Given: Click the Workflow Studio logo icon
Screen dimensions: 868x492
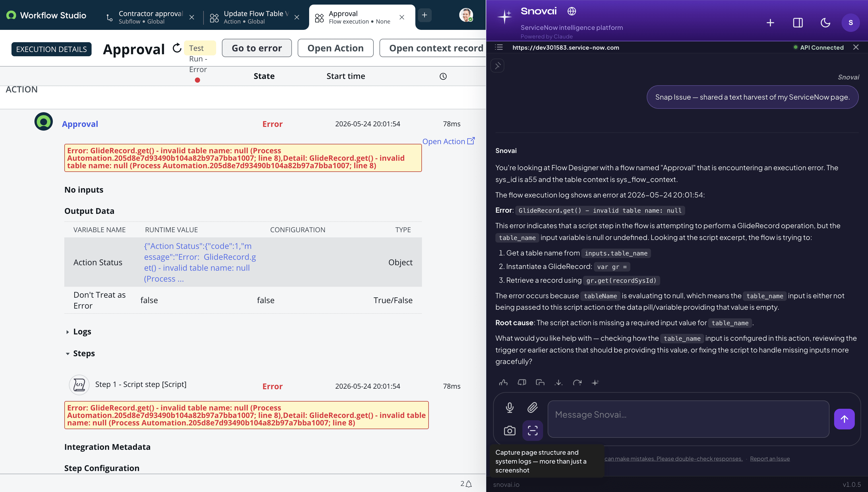Looking at the screenshot, I should tap(11, 15).
